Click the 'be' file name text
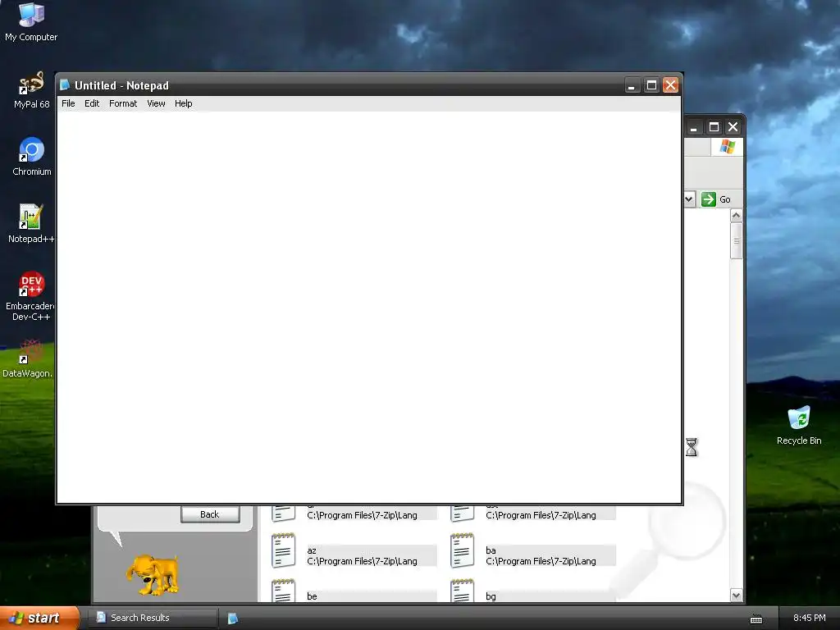840x630 pixels. click(312, 596)
